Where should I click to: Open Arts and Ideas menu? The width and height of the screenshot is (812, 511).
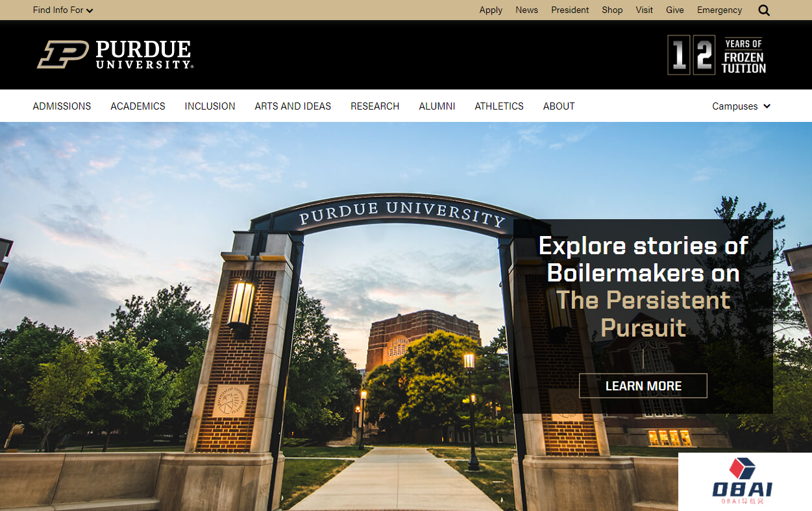tap(293, 106)
